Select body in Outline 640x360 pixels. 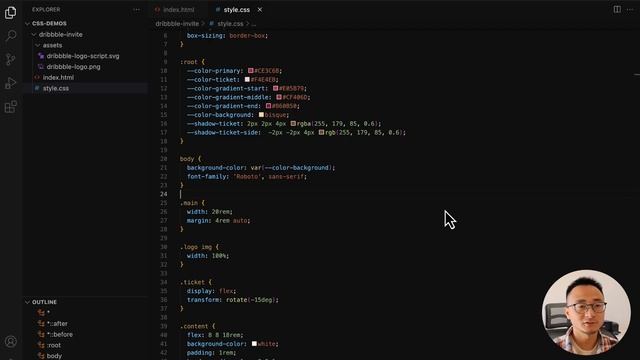tap(54, 356)
